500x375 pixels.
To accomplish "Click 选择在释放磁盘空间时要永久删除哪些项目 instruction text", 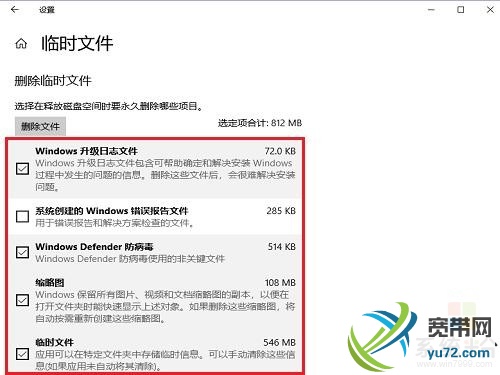I will point(108,107).
